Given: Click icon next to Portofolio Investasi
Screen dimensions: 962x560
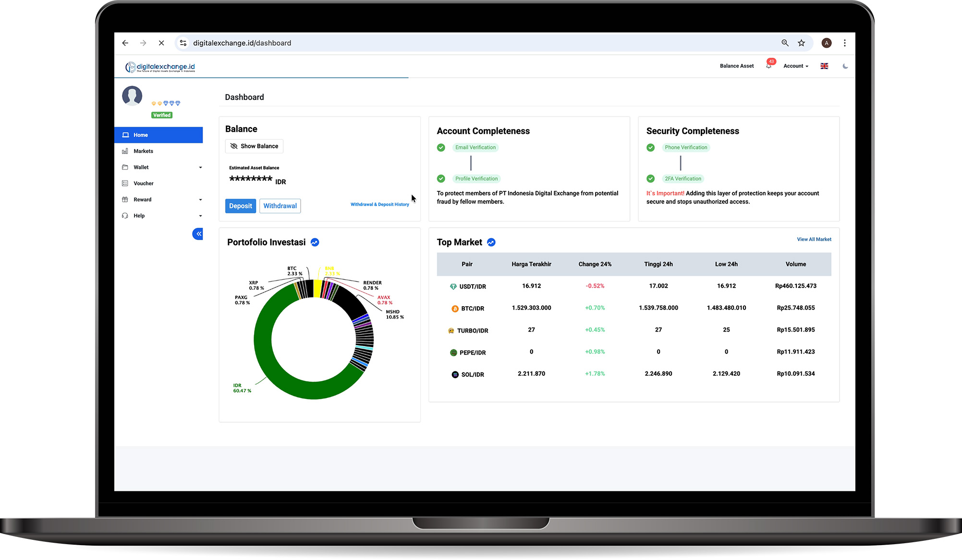Looking at the screenshot, I should pyautogui.click(x=315, y=242).
